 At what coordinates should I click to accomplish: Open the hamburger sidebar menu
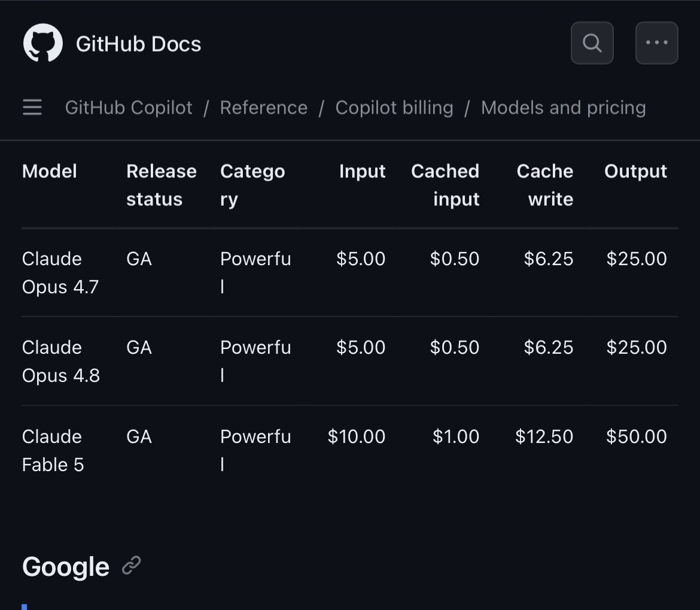(32, 108)
